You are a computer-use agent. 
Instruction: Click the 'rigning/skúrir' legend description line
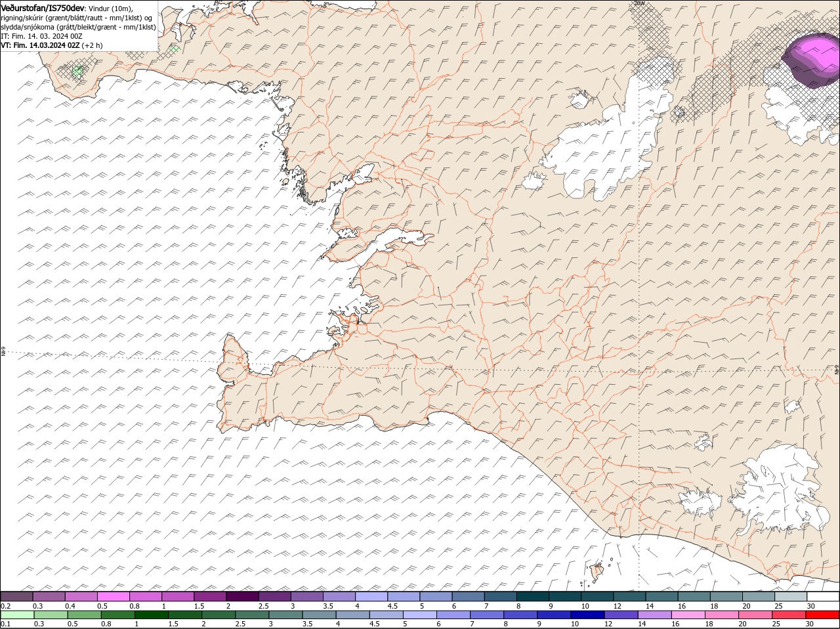(x=77, y=18)
